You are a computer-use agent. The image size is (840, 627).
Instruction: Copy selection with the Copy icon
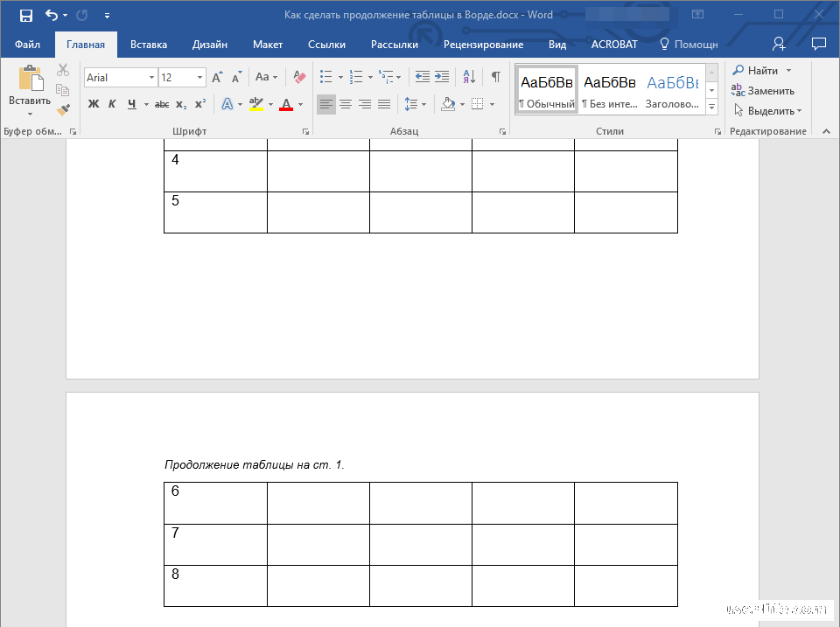pyautogui.click(x=63, y=90)
